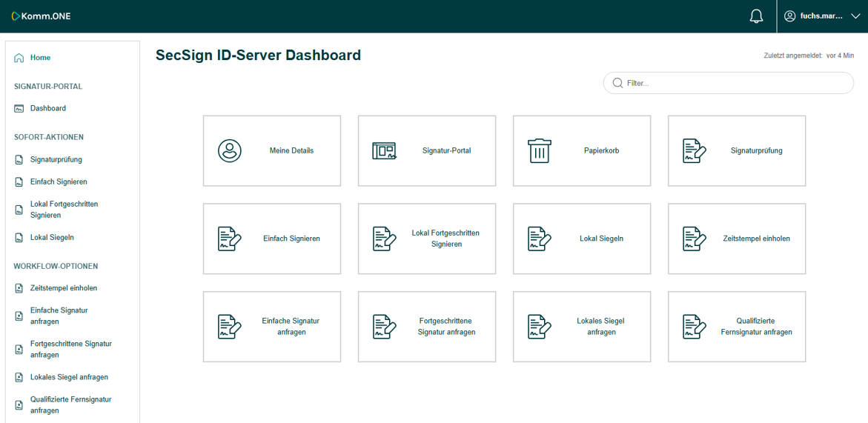Open Lokales Siegel anfragen tile label
The width and height of the screenshot is (868, 423).
600,326
